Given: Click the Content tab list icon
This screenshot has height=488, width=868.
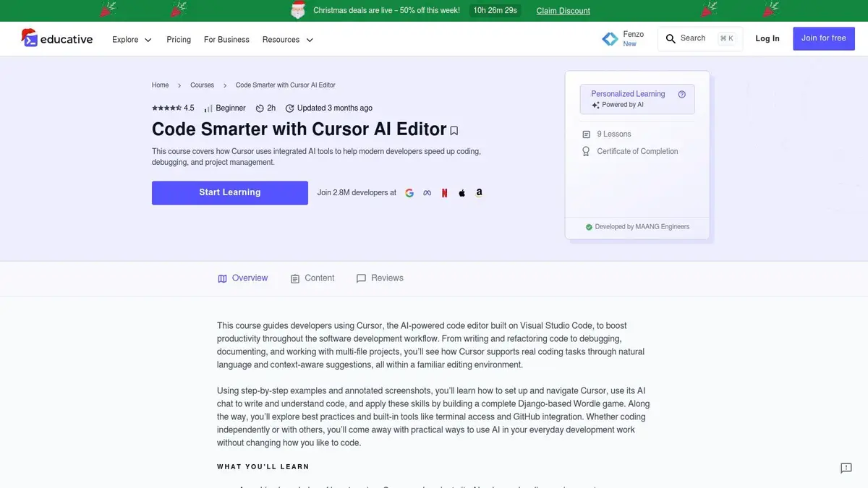Looking at the screenshot, I should coord(294,278).
